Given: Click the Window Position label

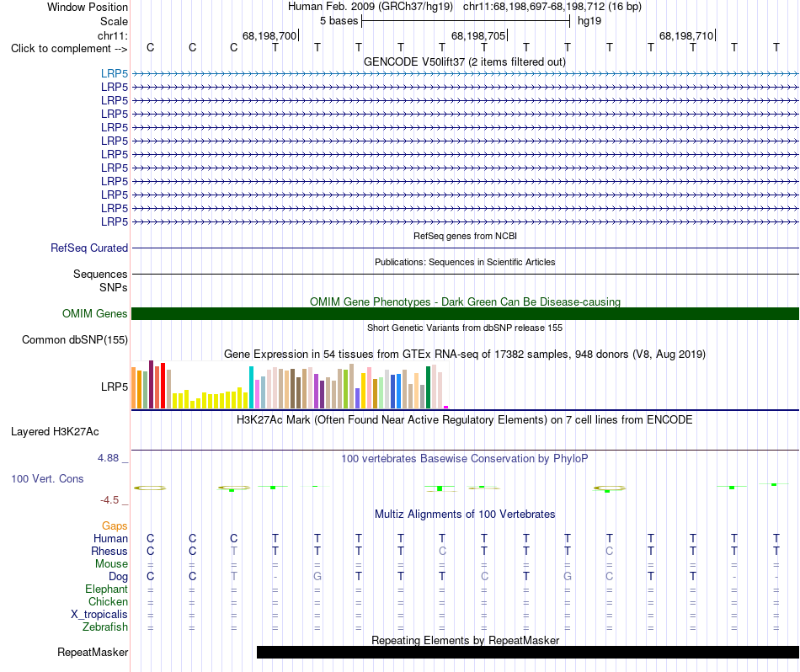Looking at the screenshot, I should click(88, 7).
